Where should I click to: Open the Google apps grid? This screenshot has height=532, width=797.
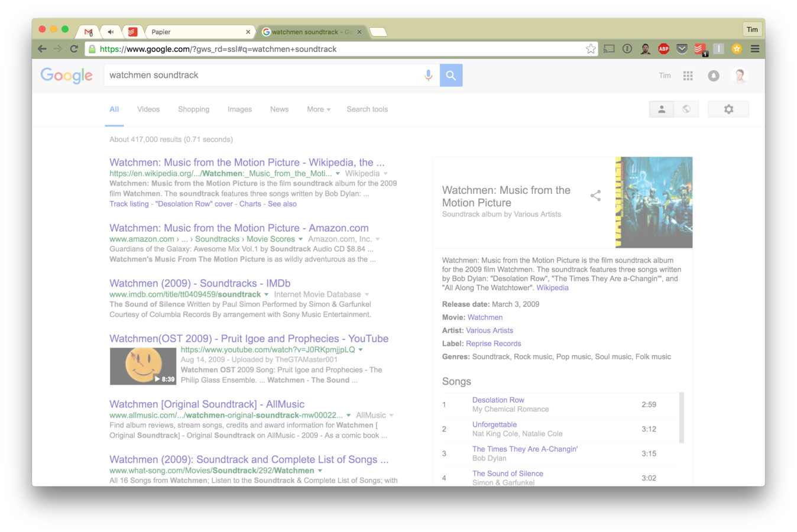[688, 76]
